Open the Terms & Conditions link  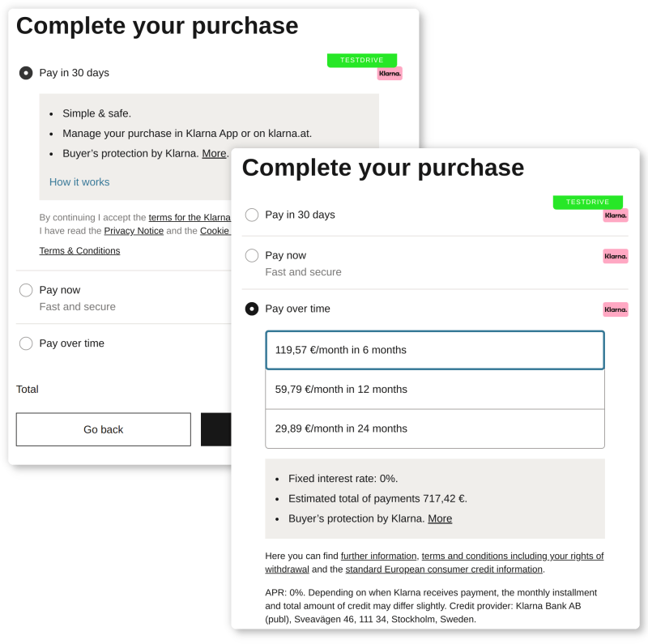[79, 251]
